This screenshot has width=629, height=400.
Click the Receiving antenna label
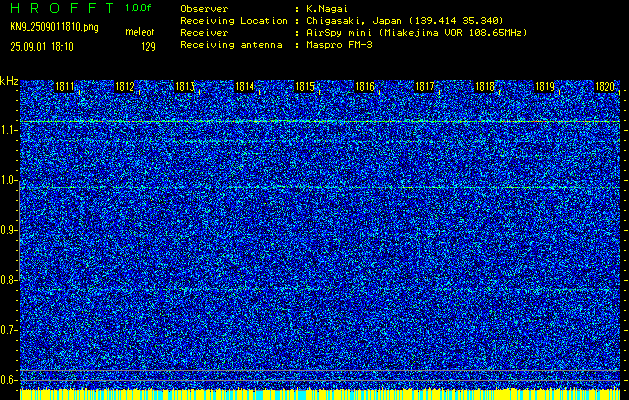pyautogui.click(x=231, y=45)
